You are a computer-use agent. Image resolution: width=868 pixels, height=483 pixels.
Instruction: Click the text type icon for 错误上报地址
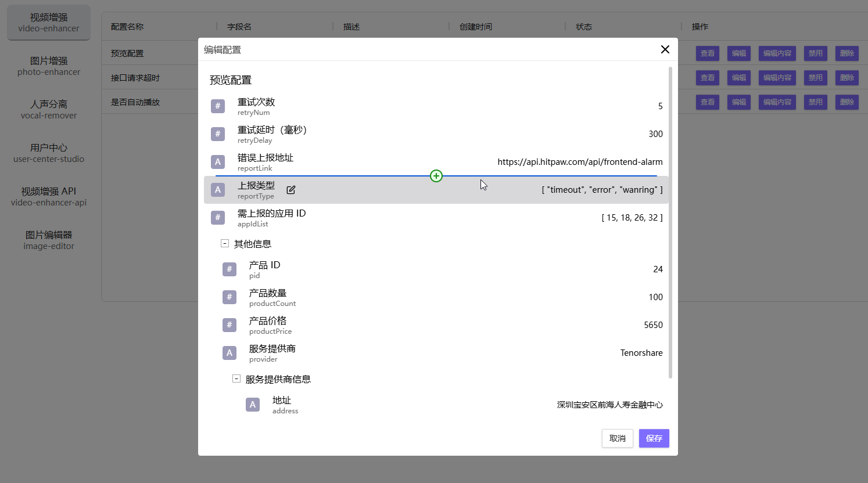(x=218, y=162)
